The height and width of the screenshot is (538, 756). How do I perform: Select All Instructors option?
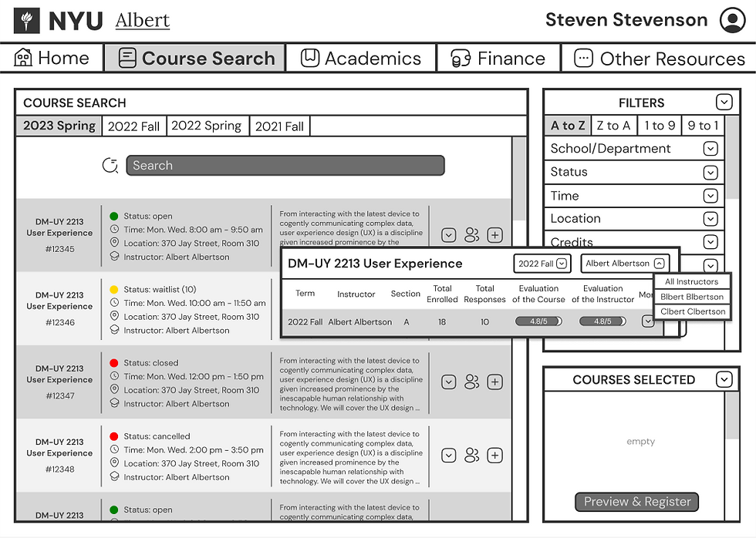coord(691,282)
